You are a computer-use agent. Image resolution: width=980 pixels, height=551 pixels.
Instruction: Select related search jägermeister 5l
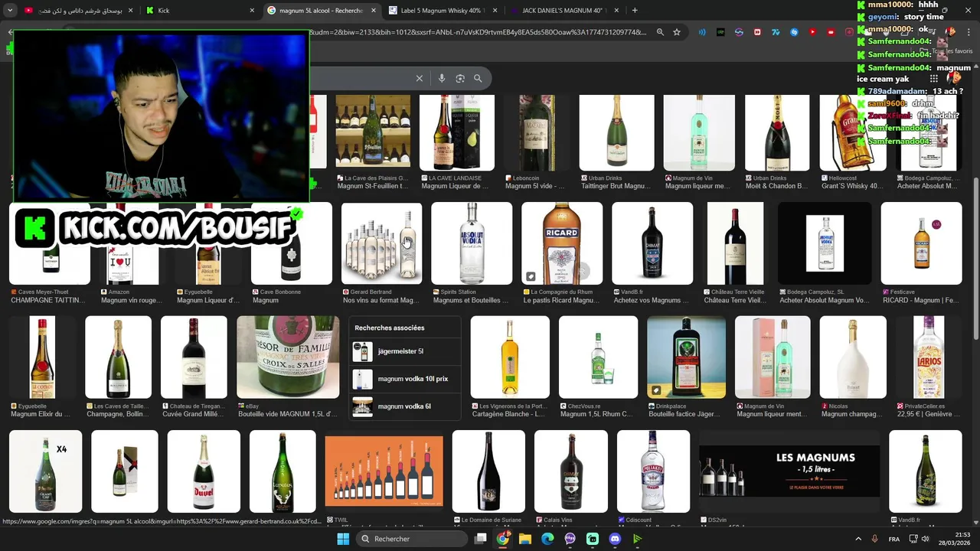point(405,351)
